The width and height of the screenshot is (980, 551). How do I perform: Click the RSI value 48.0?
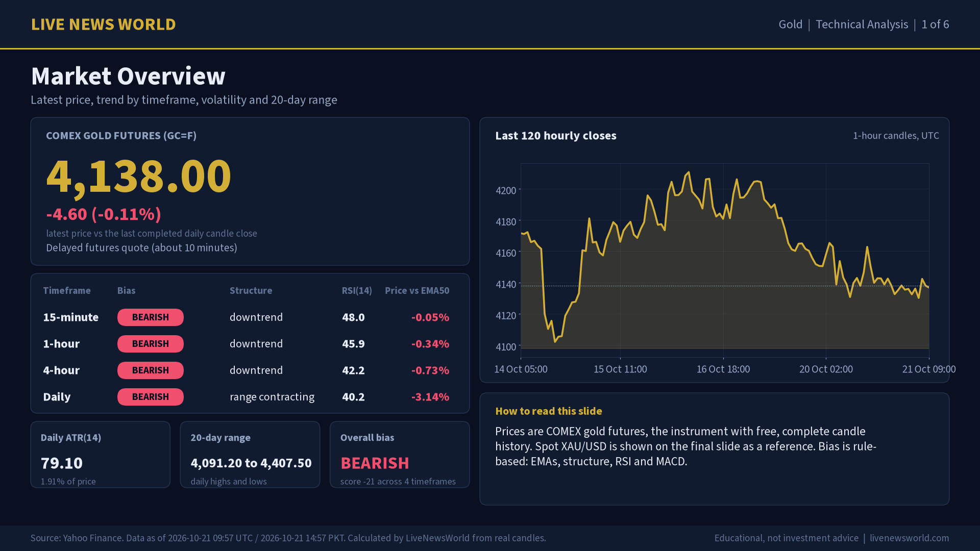click(x=353, y=317)
